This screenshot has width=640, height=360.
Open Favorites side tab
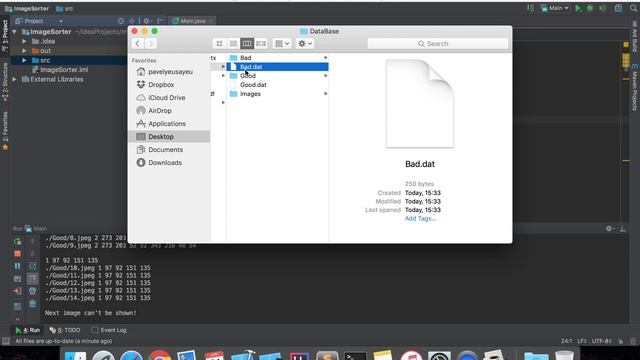click(5, 131)
